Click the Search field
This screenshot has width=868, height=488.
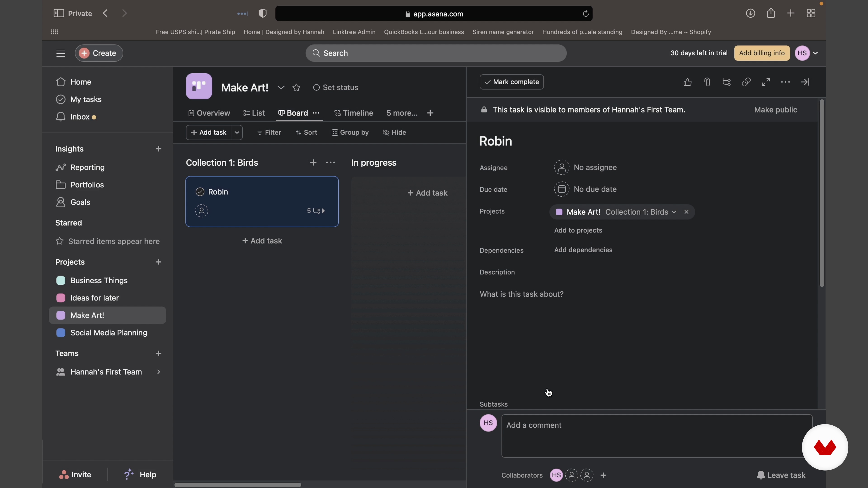click(436, 53)
